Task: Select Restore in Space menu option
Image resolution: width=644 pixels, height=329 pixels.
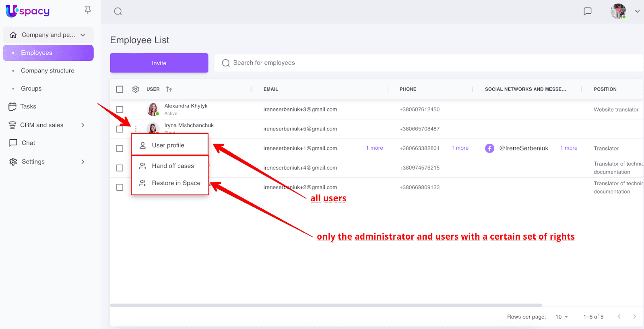Action: click(x=176, y=183)
